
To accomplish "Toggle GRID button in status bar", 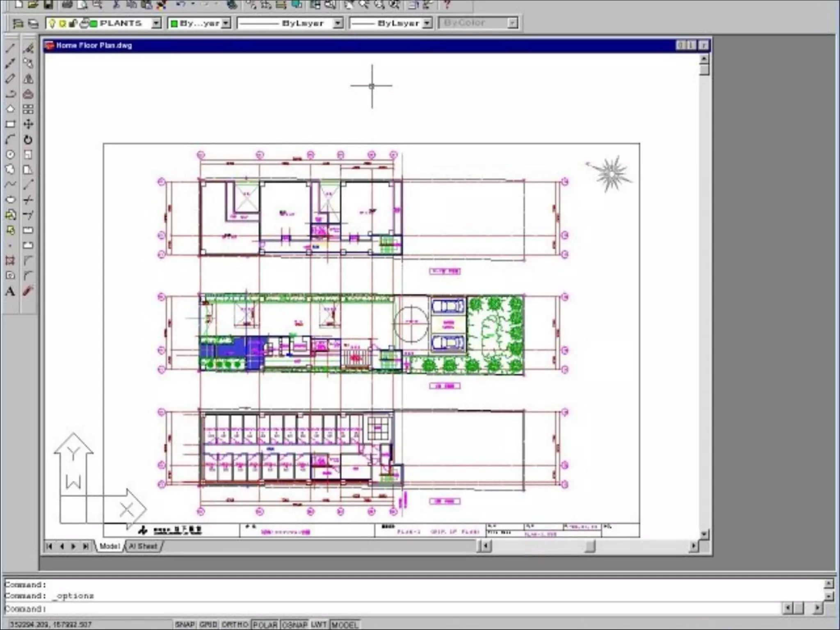I will 208,624.
